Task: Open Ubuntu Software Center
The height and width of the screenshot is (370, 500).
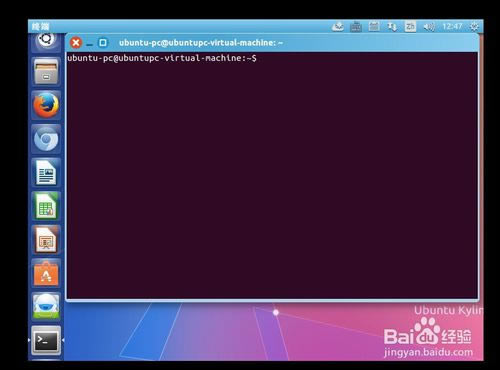Action: (46, 274)
